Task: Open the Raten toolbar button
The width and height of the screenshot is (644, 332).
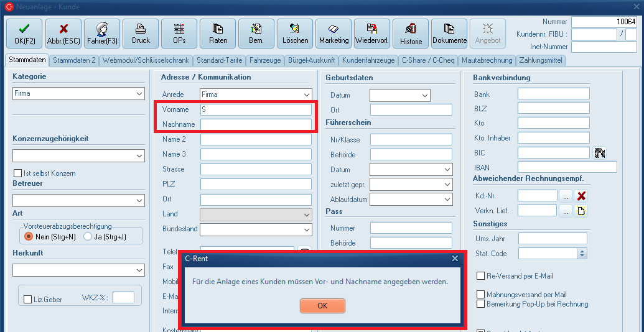Action: tap(218, 34)
